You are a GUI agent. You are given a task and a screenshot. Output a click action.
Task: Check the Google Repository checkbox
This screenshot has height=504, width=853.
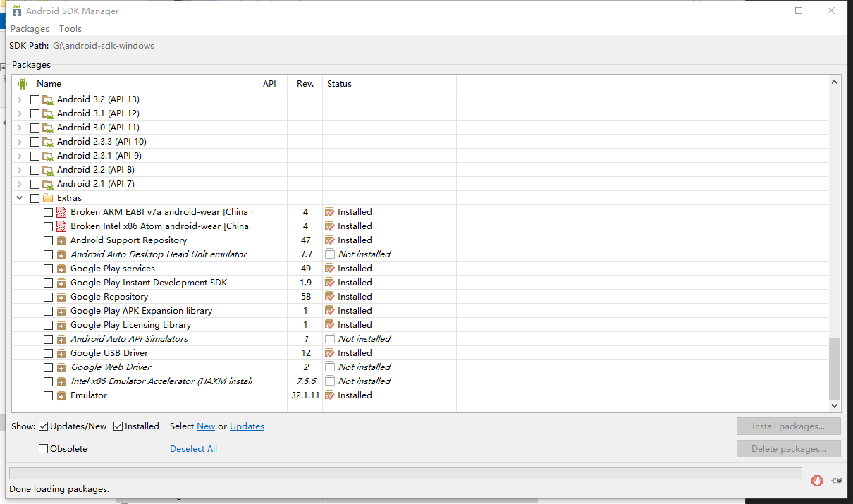[48, 297]
